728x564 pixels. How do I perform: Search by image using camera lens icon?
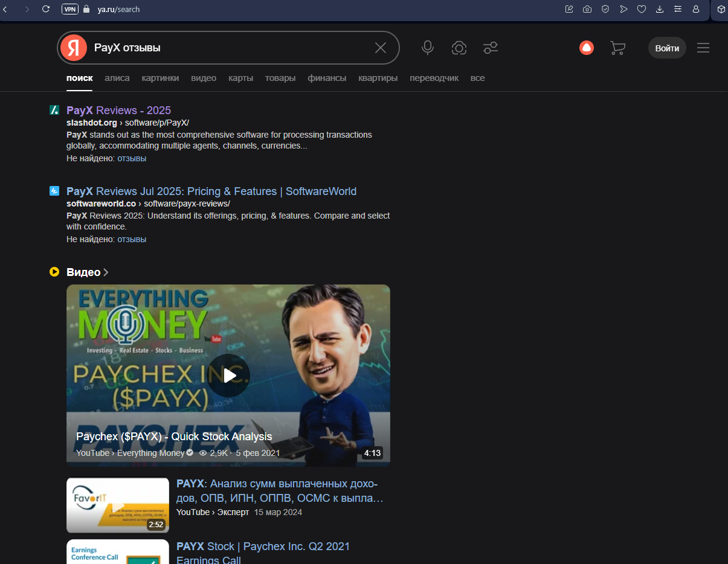[459, 48]
